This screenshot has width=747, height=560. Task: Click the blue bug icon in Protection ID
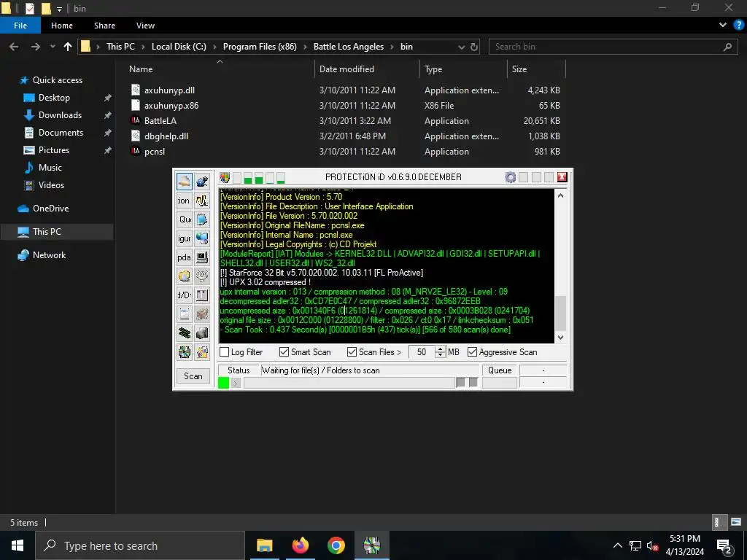[x=202, y=182]
